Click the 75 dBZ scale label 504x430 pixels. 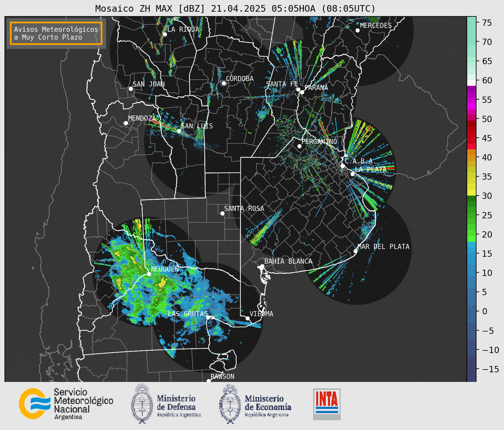487,23
